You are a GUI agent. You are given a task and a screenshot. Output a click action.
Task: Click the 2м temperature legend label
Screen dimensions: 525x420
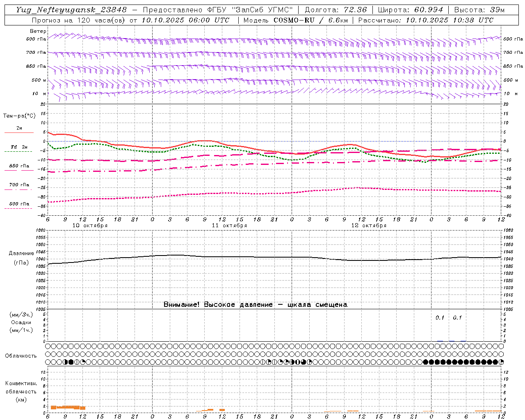(19, 128)
